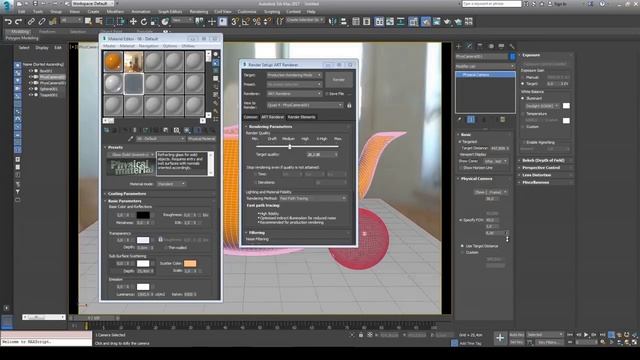The height and width of the screenshot is (360, 640).
Task: Click the Redo arrow in main toolbar
Action: point(18,22)
